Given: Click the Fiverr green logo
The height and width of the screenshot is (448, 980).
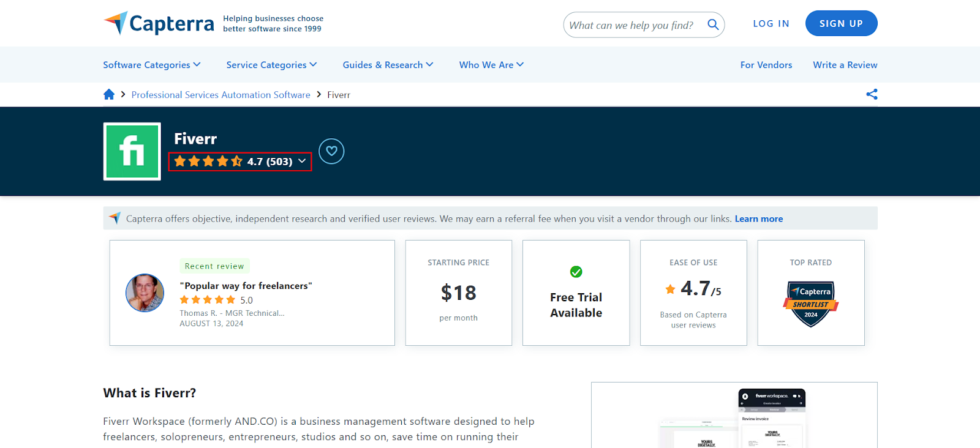Looking at the screenshot, I should (x=132, y=151).
